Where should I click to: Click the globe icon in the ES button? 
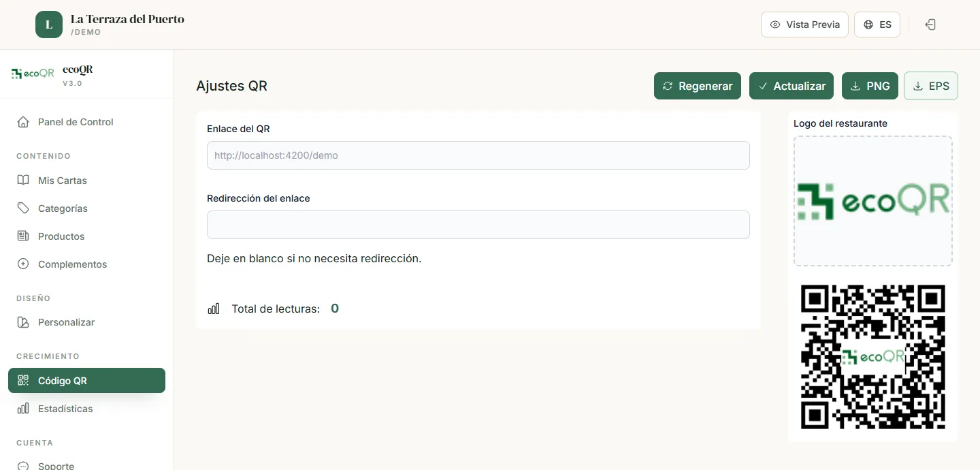pos(868,25)
